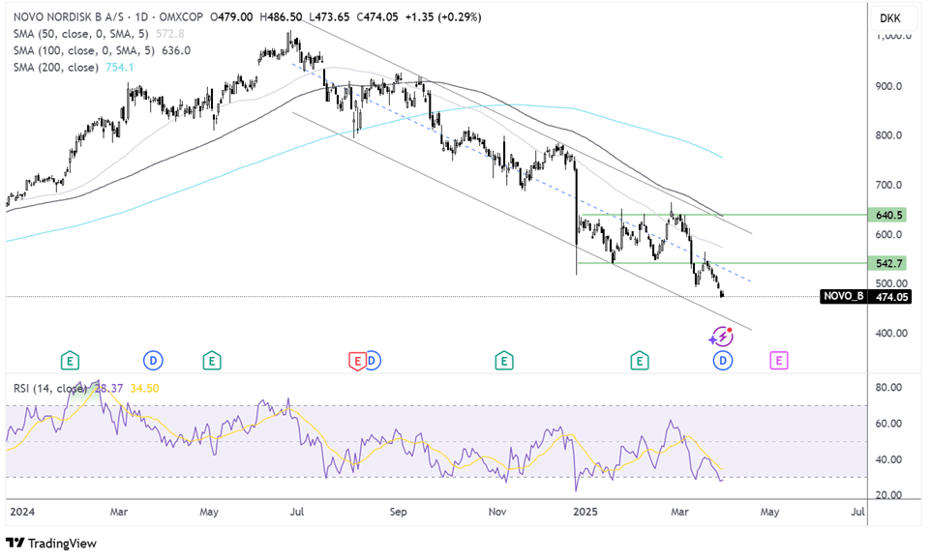Click the 40.00 RSI axis label

click(x=888, y=459)
